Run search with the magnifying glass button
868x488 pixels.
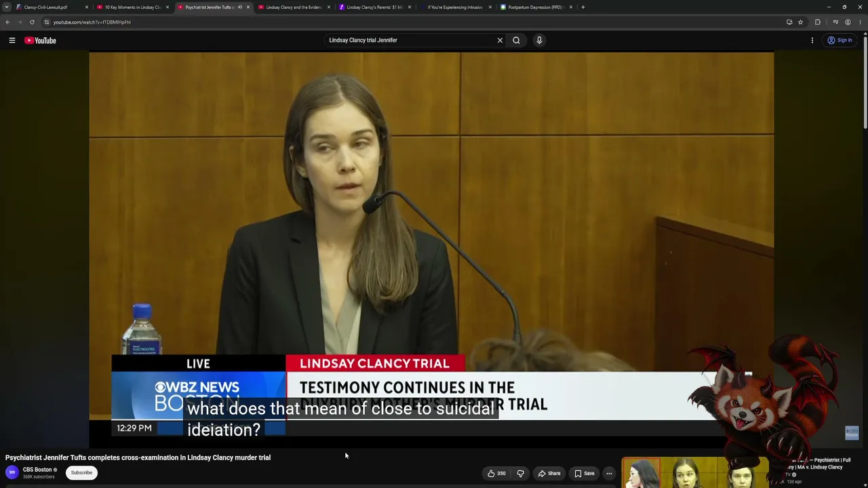coord(516,40)
